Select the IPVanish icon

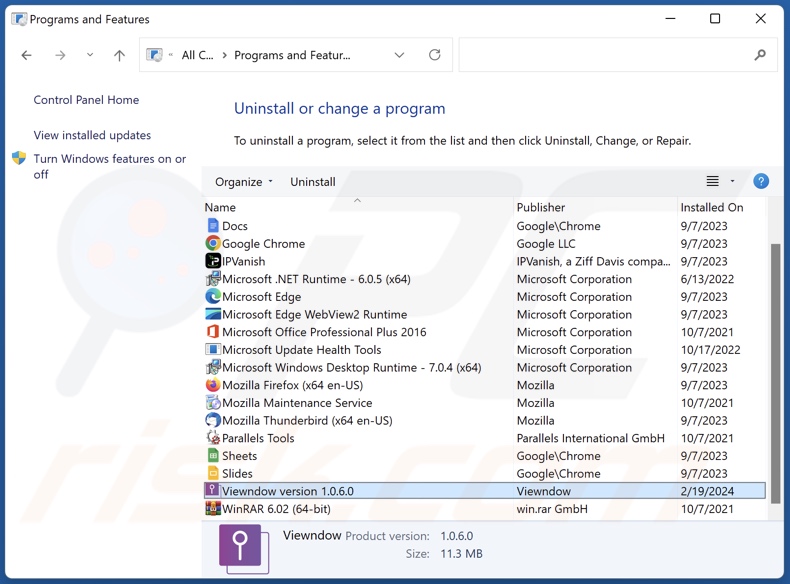tap(213, 261)
